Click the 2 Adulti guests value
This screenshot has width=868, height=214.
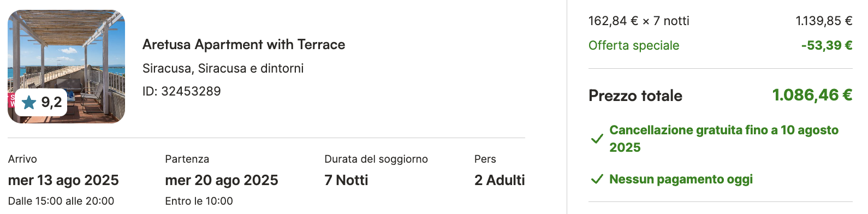(x=500, y=180)
